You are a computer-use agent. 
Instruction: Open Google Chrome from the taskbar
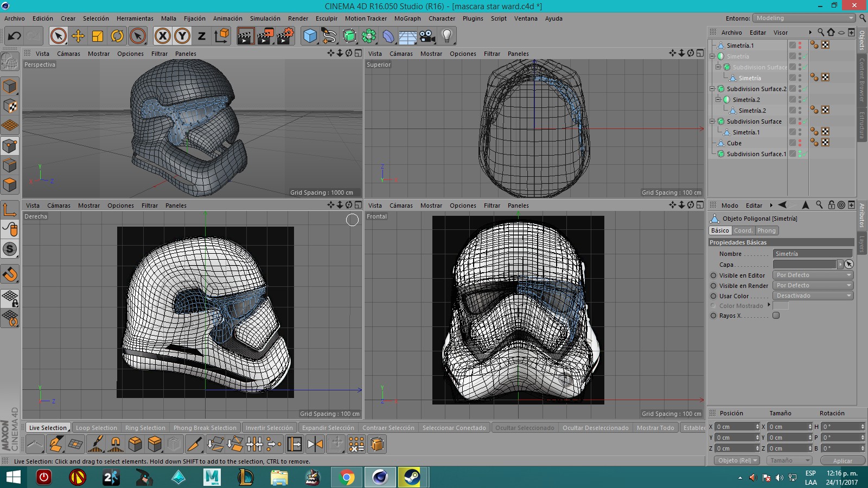click(347, 477)
